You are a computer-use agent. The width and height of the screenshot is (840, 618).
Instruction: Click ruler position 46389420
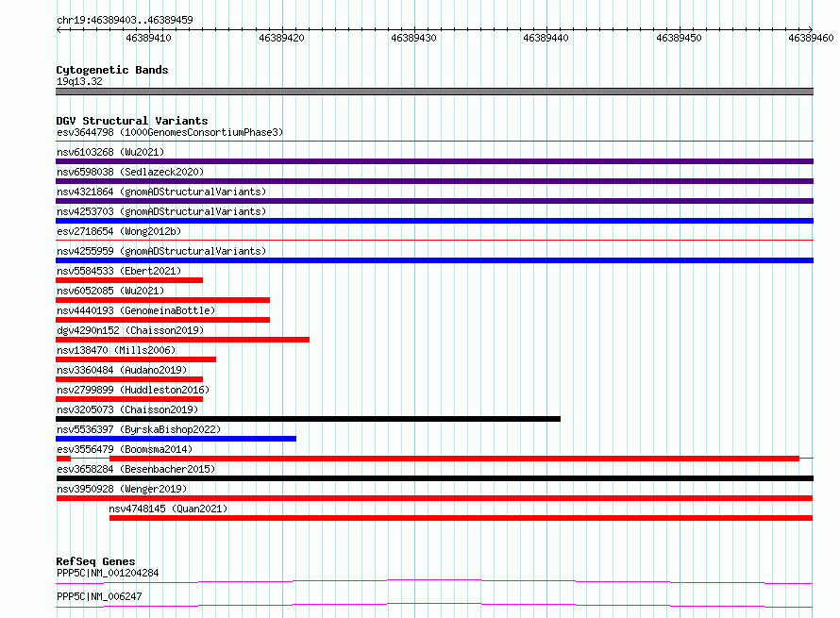[281, 38]
